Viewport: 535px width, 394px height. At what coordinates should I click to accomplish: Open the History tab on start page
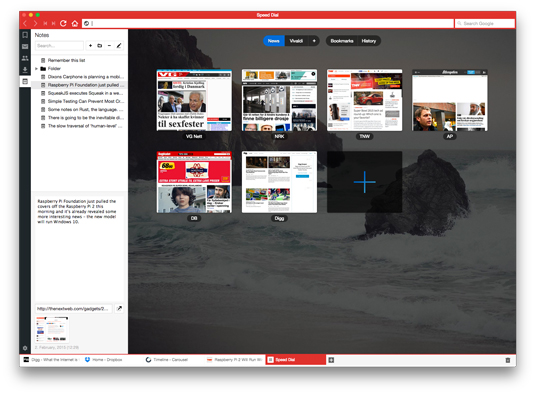click(368, 41)
